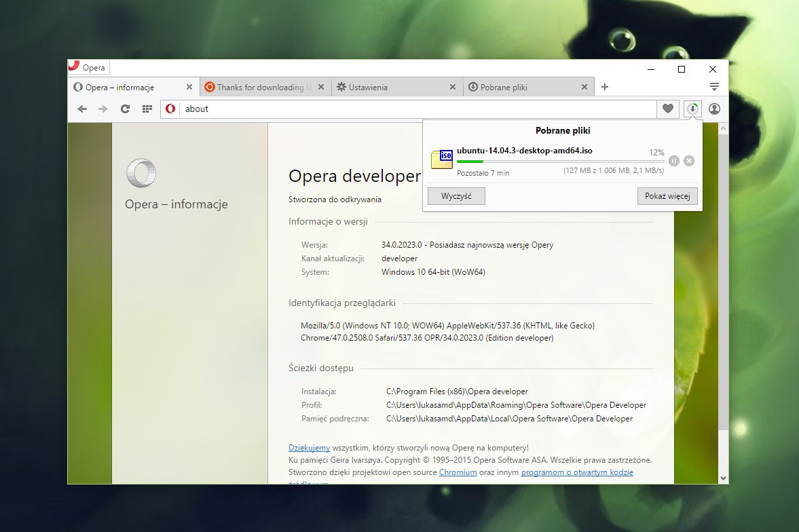Add page to bookmarks with heart icon
This screenshot has height=532, width=799.
tap(668, 109)
